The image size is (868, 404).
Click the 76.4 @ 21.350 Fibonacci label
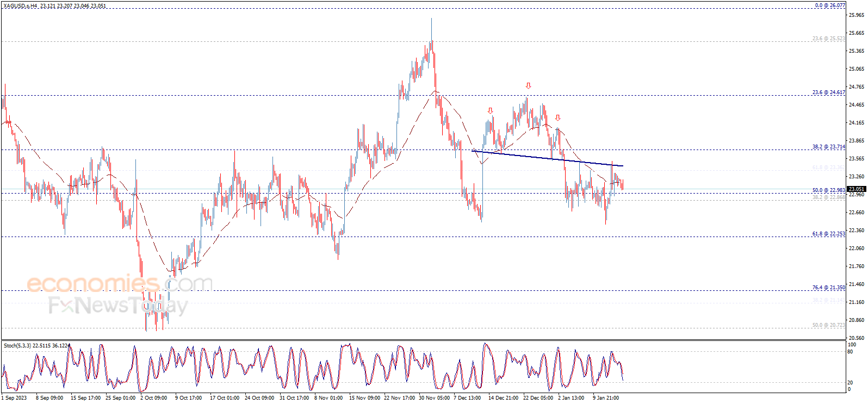tap(828, 288)
